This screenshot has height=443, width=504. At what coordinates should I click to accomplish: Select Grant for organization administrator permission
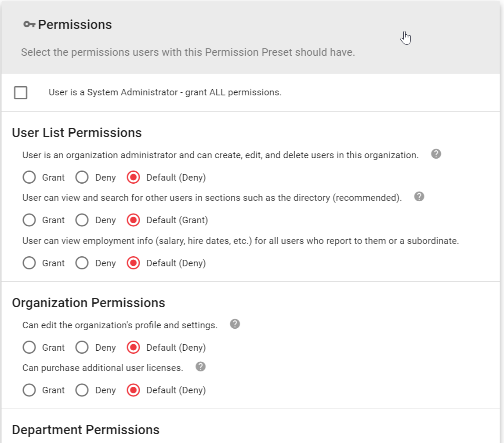coord(29,177)
